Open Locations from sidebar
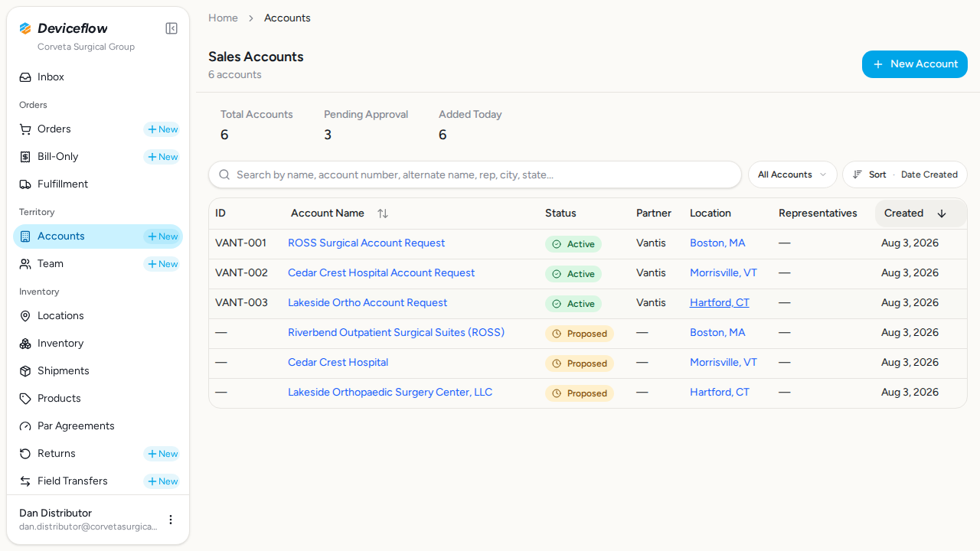The image size is (980, 551). coord(98,316)
